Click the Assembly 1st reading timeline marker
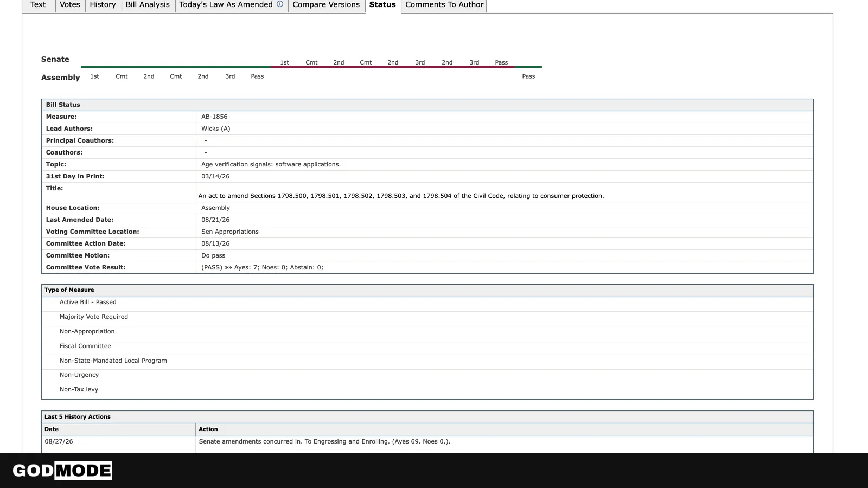Screen dimensions: 868x488 [x=94, y=76]
